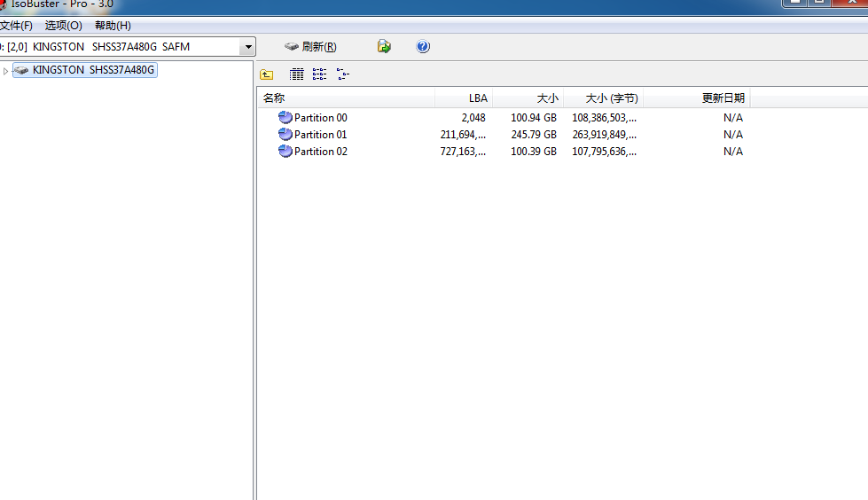This screenshot has width=868, height=500.
Task: Click the LBA value 211,694,...
Action: click(x=463, y=135)
